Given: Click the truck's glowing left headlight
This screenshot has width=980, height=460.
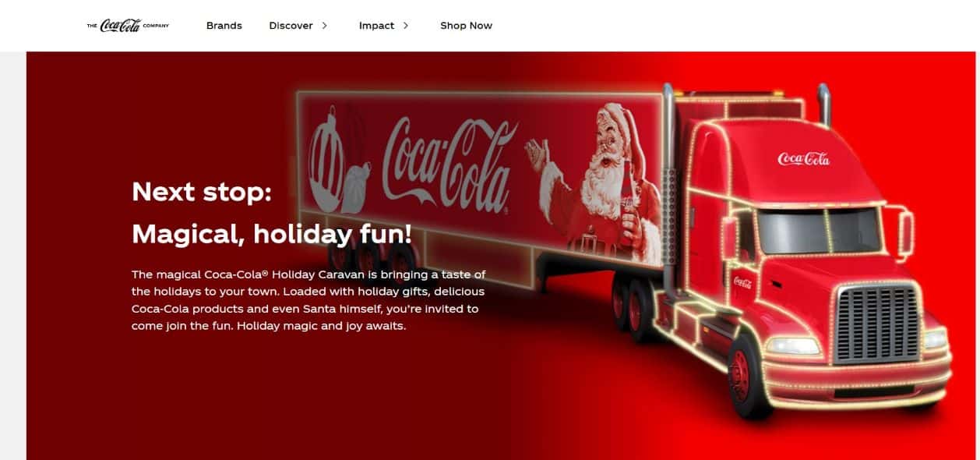Looking at the screenshot, I should click(x=793, y=345).
